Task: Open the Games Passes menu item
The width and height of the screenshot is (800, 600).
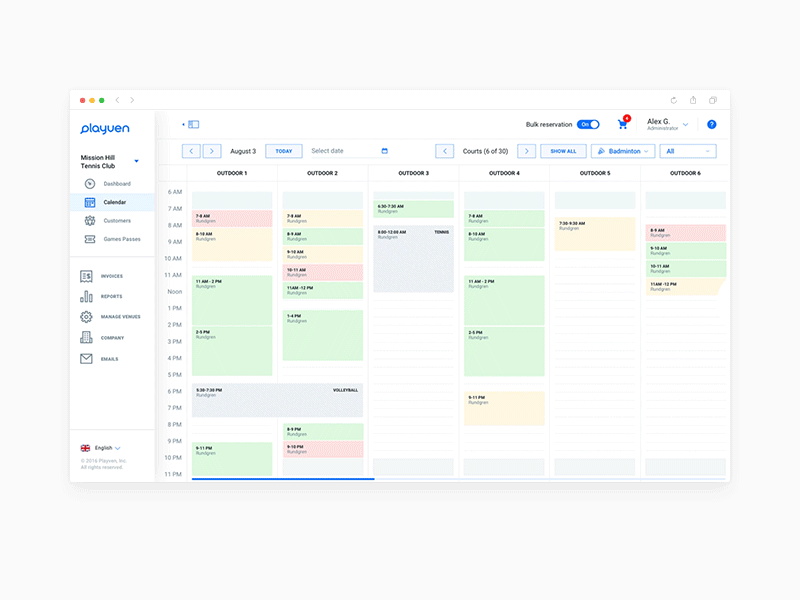Action: [122, 239]
